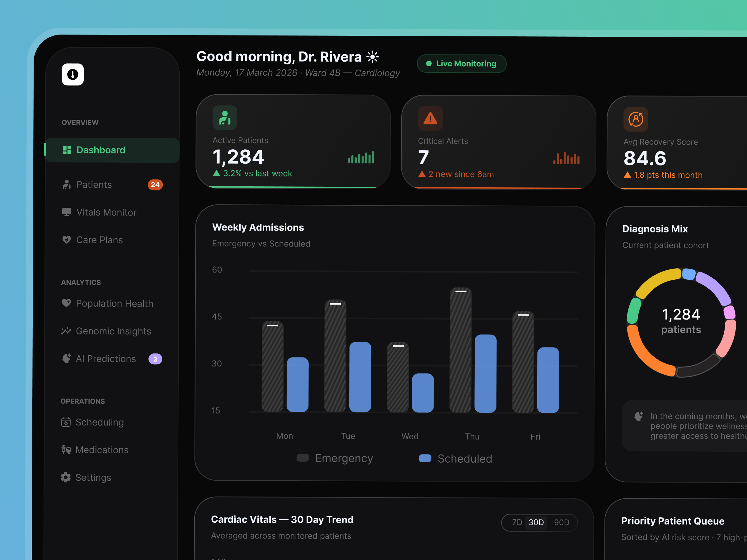Click the AI insight icon under Diagnosis Mix
The height and width of the screenshot is (560, 747).
pos(639,416)
